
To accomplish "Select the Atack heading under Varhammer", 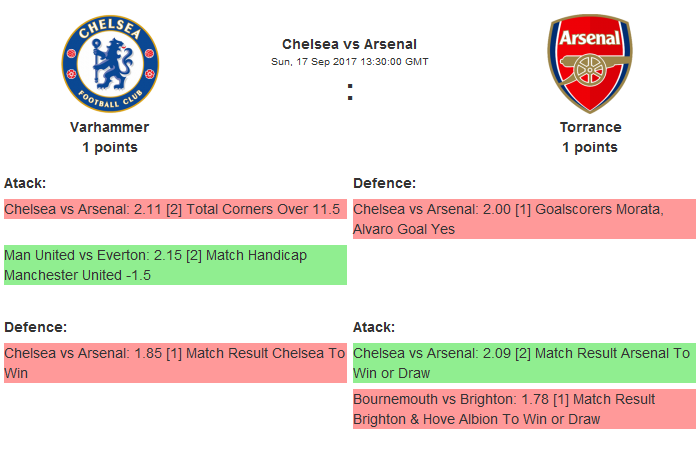I will click(x=25, y=183).
